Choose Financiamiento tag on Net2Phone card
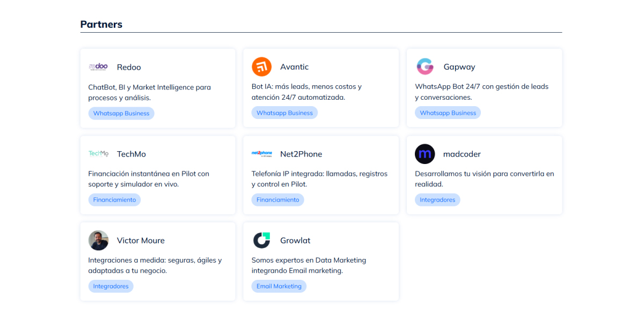 [x=277, y=200]
